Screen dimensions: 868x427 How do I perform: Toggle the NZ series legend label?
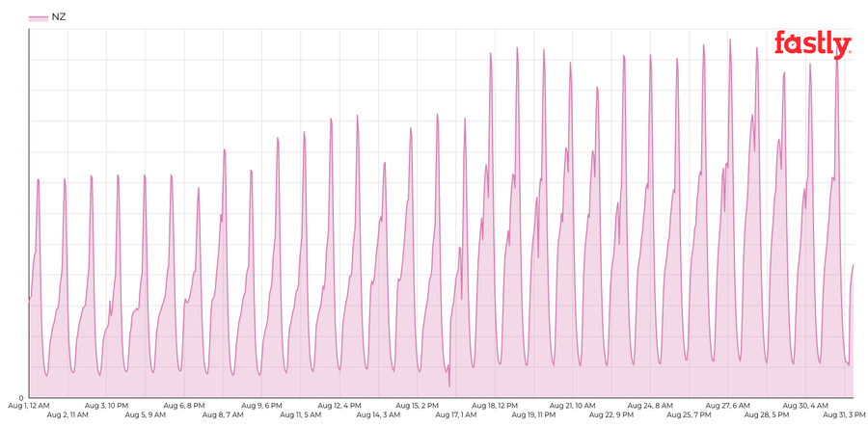click(58, 17)
